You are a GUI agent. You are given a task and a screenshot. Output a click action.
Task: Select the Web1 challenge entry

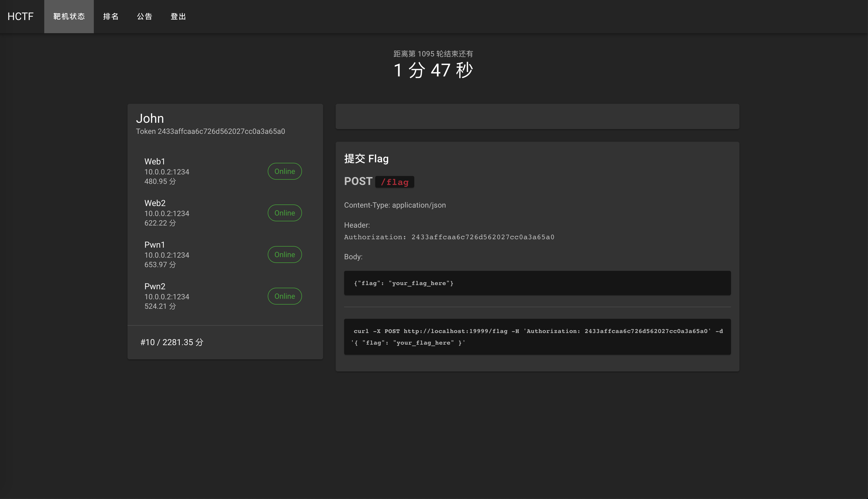(x=155, y=162)
